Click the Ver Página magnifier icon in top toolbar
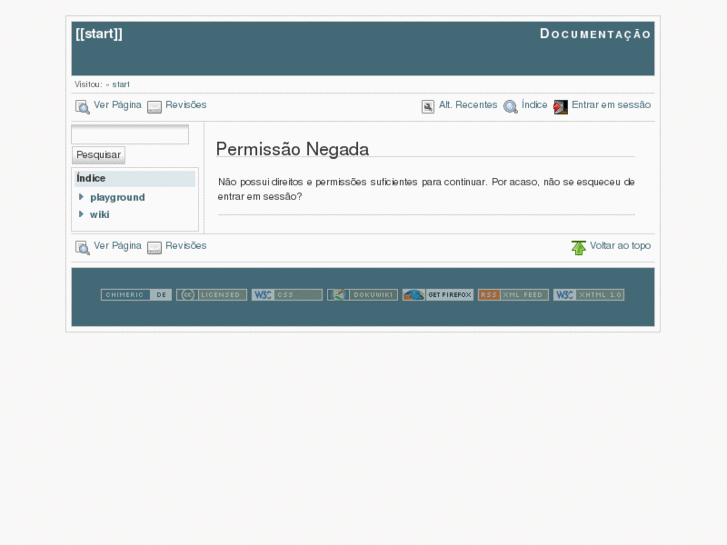This screenshot has height=545, width=727. (83, 107)
